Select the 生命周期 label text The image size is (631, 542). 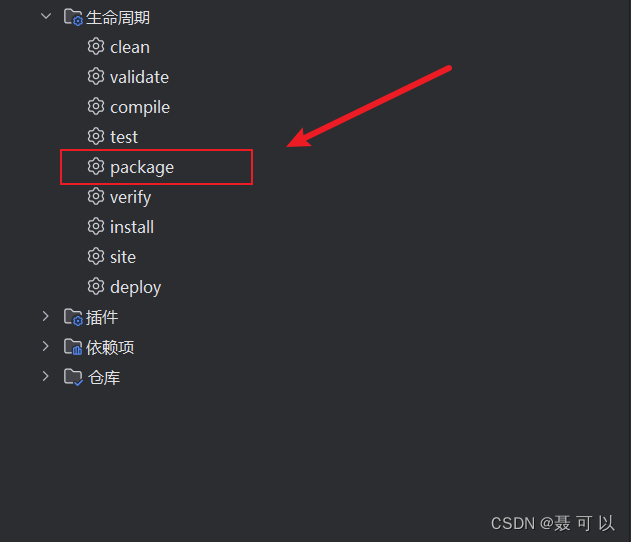[118, 18]
